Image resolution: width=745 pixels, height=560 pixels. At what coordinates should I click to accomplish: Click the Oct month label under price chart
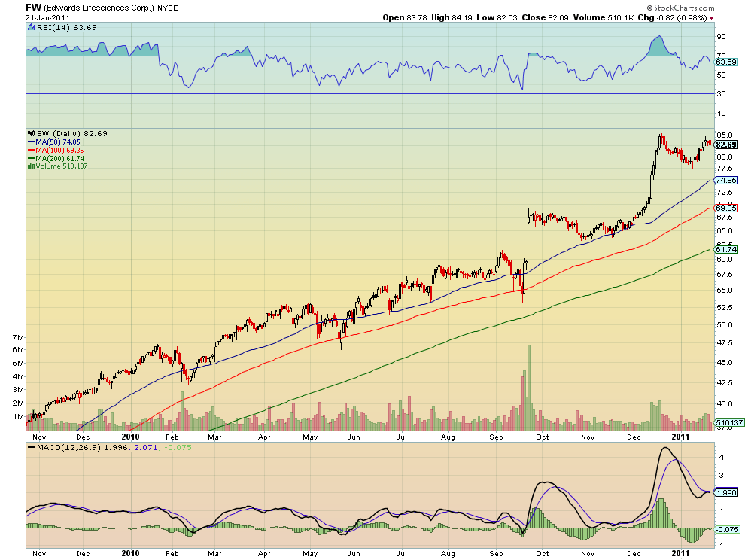coord(542,437)
